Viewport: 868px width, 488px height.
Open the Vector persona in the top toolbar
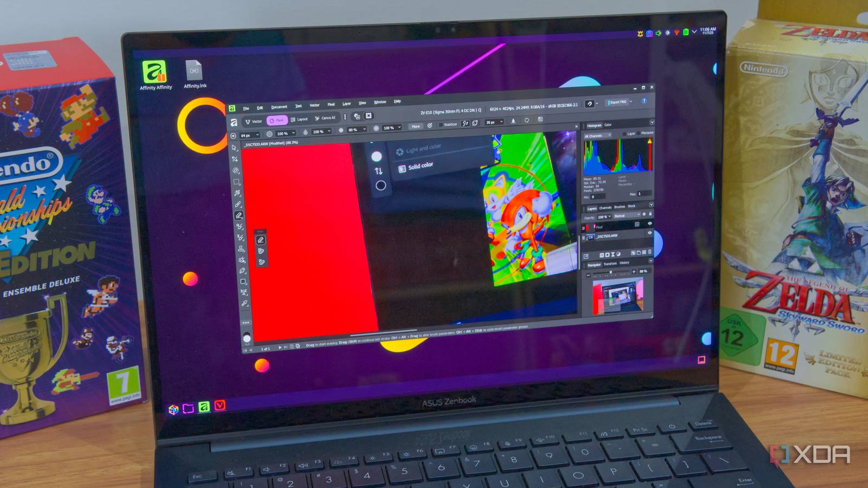pos(254,121)
